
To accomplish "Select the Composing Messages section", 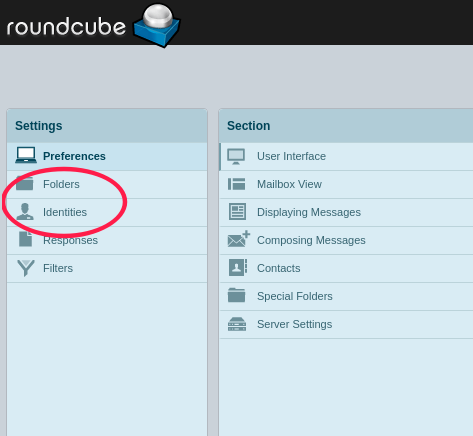I will (346, 240).
